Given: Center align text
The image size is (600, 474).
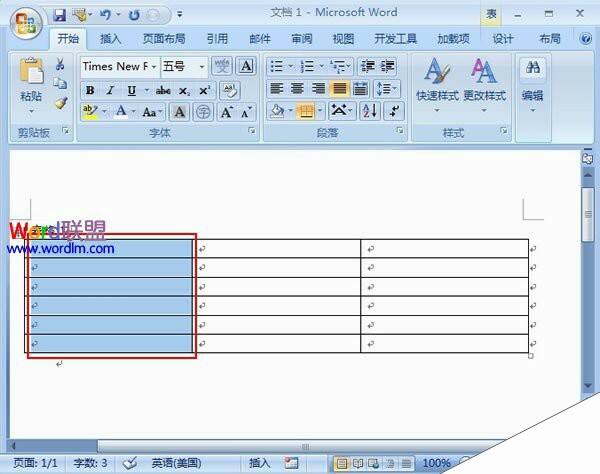Looking at the screenshot, I should pos(297,89).
